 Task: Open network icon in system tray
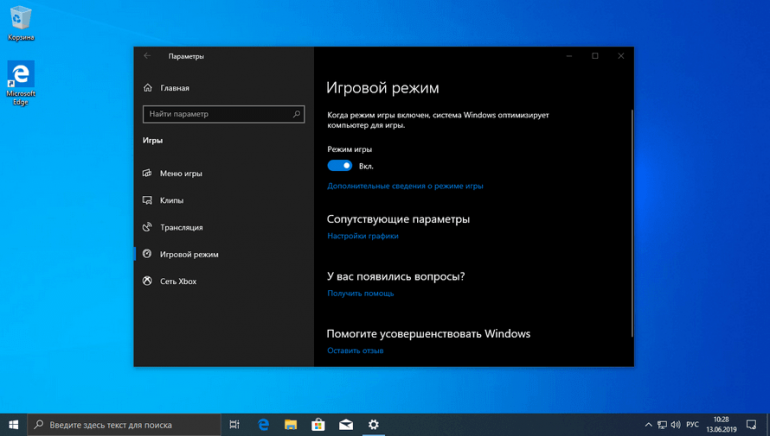[662, 425]
